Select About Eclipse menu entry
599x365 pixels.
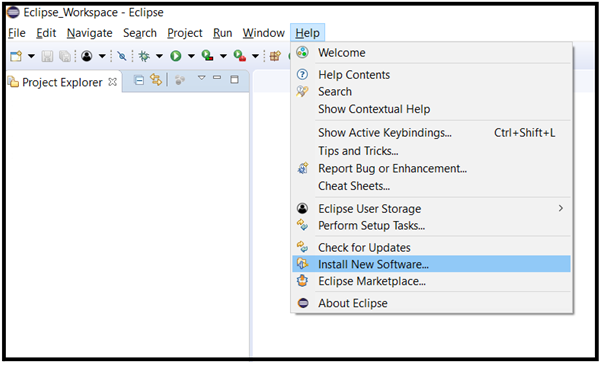(x=431, y=303)
